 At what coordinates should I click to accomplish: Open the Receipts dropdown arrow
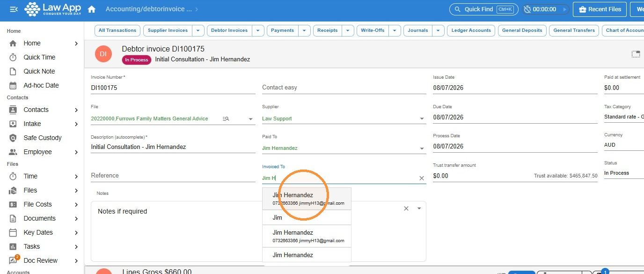(x=348, y=30)
